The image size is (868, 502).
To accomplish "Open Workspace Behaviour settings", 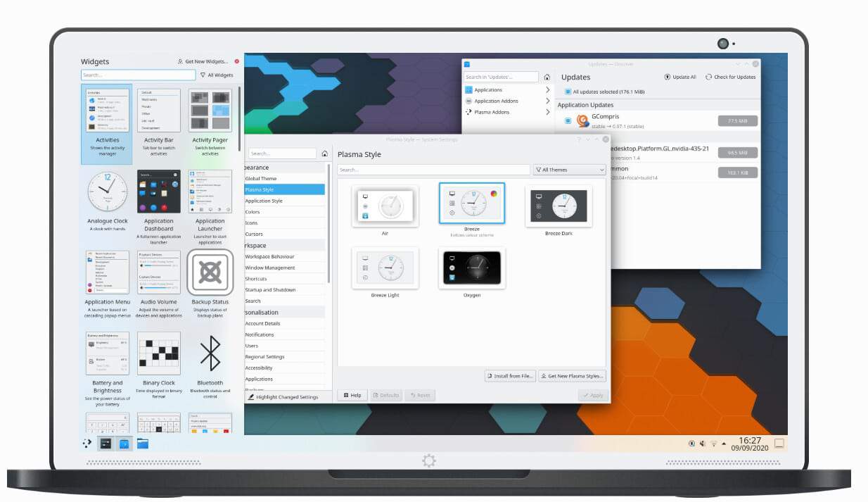I will pos(285,256).
